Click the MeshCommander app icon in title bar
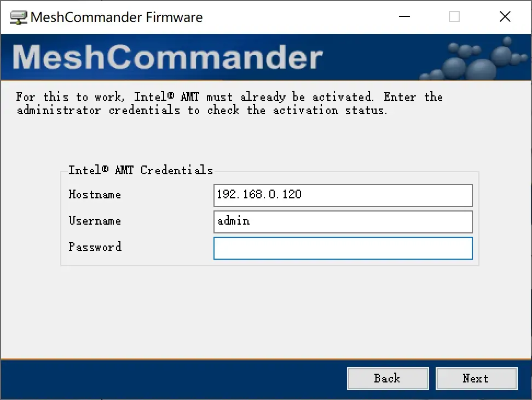The image size is (532, 400). tap(18, 17)
